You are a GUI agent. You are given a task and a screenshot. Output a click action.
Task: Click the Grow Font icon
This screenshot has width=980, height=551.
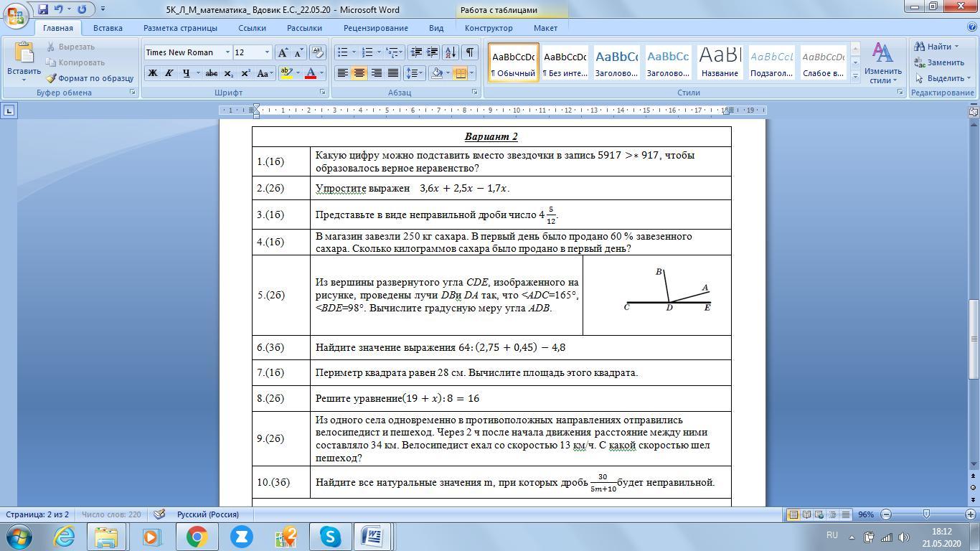283,52
